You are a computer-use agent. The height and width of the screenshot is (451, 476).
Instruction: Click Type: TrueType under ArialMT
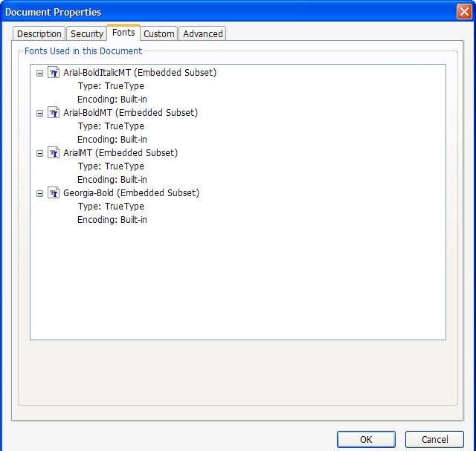(111, 166)
